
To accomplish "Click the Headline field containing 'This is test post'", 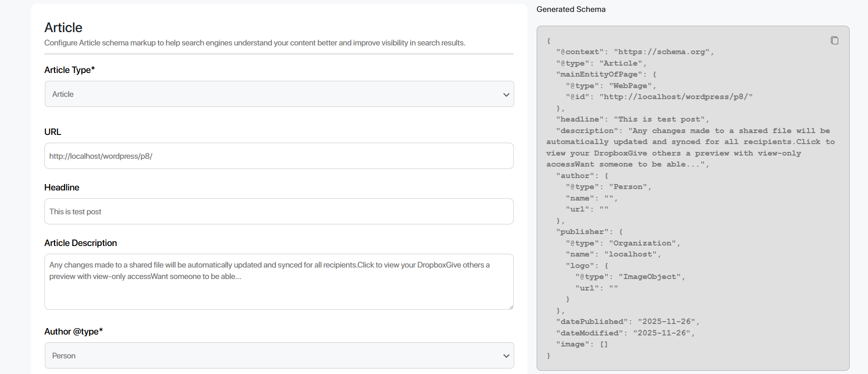I will pos(279,212).
